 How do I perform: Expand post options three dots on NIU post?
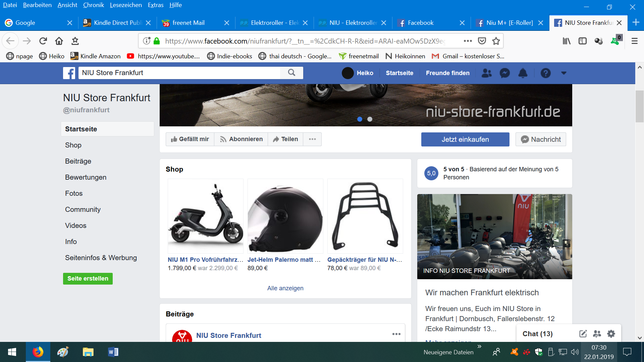[396, 334]
